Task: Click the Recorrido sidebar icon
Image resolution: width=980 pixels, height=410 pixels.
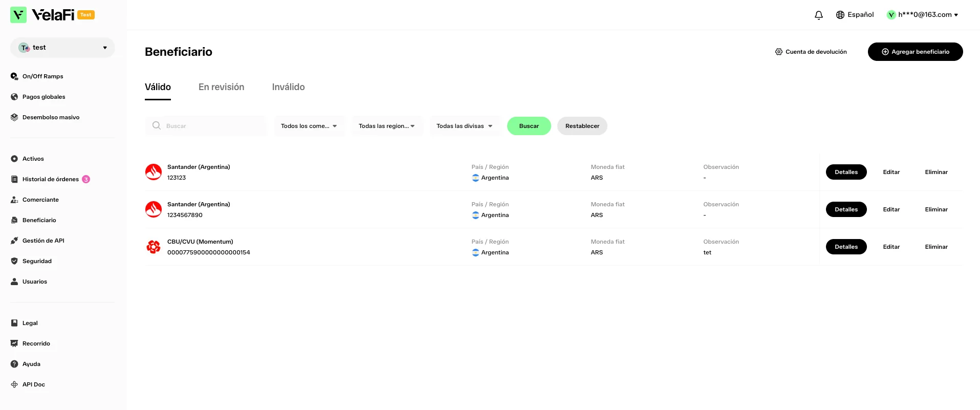Action: [x=14, y=343]
